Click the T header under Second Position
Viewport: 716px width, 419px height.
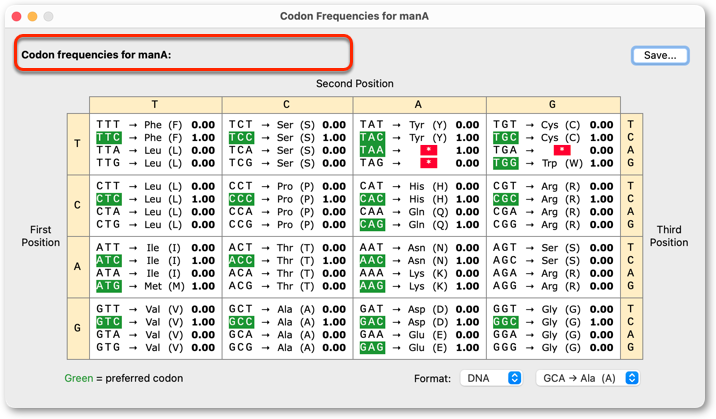155,105
